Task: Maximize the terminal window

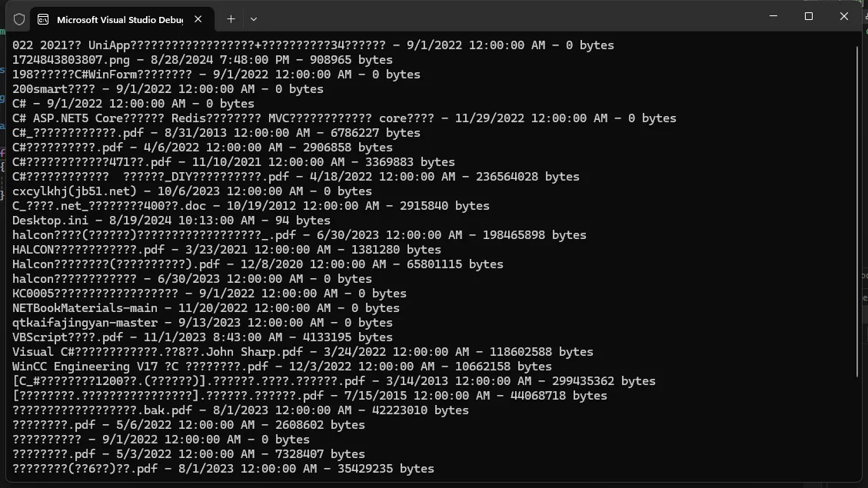Action: (x=809, y=16)
